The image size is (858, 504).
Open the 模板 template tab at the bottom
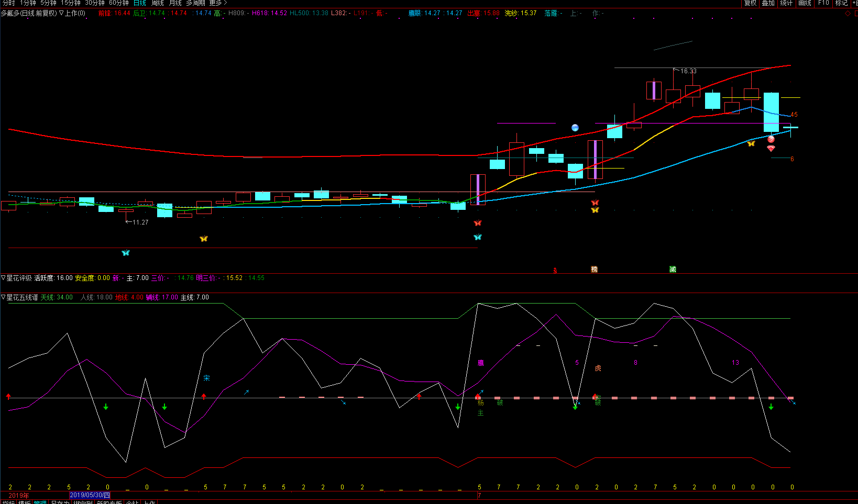click(24, 502)
